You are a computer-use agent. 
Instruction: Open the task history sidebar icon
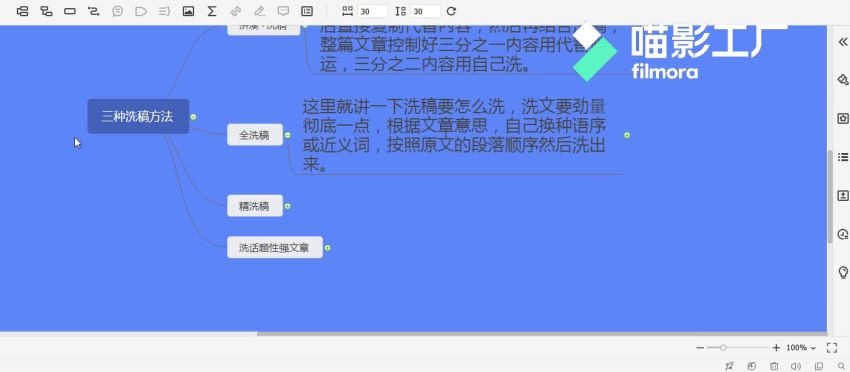click(842, 234)
